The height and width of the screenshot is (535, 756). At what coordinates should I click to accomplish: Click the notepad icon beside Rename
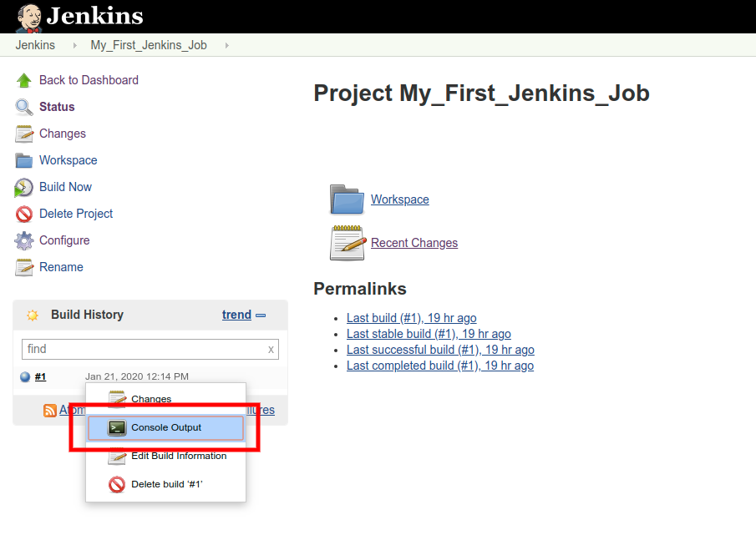click(24, 267)
